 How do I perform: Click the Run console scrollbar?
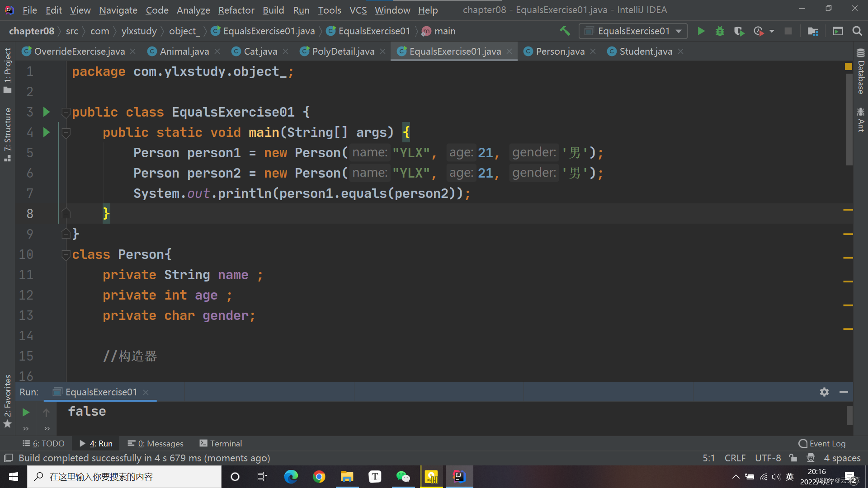click(x=849, y=415)
